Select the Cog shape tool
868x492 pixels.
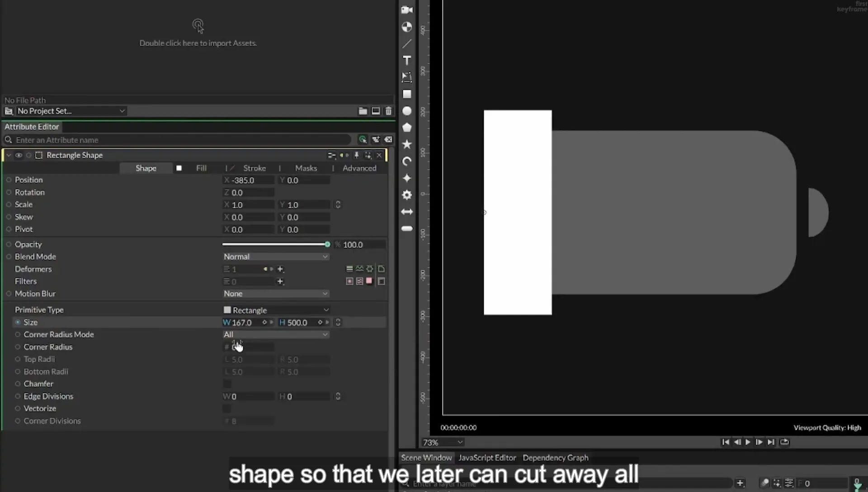407,195
